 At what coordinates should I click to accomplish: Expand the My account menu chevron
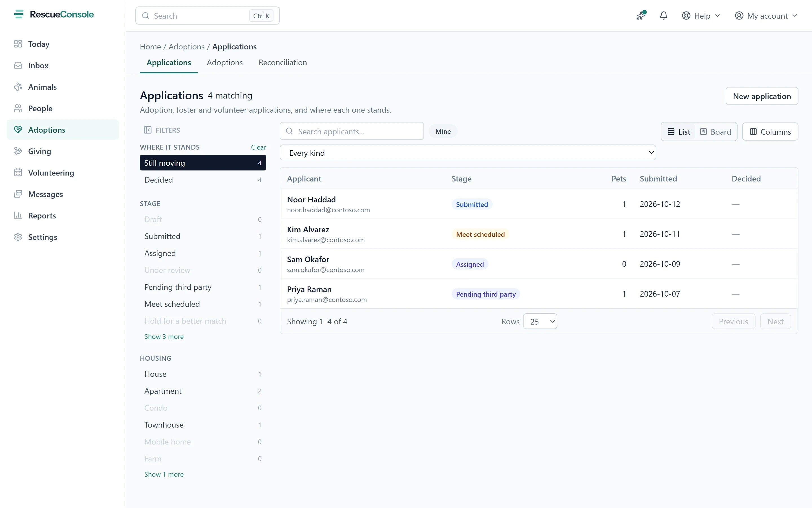click(795, 16)
